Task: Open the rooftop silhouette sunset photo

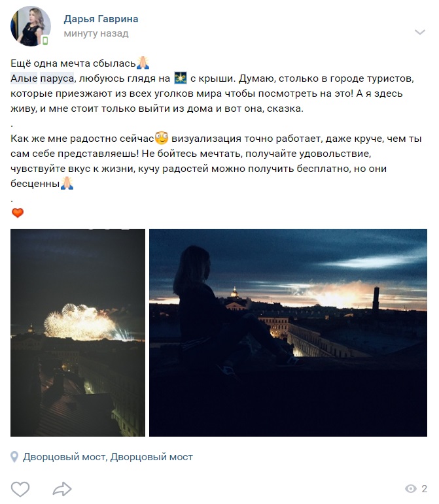Action: coord(288,333)
